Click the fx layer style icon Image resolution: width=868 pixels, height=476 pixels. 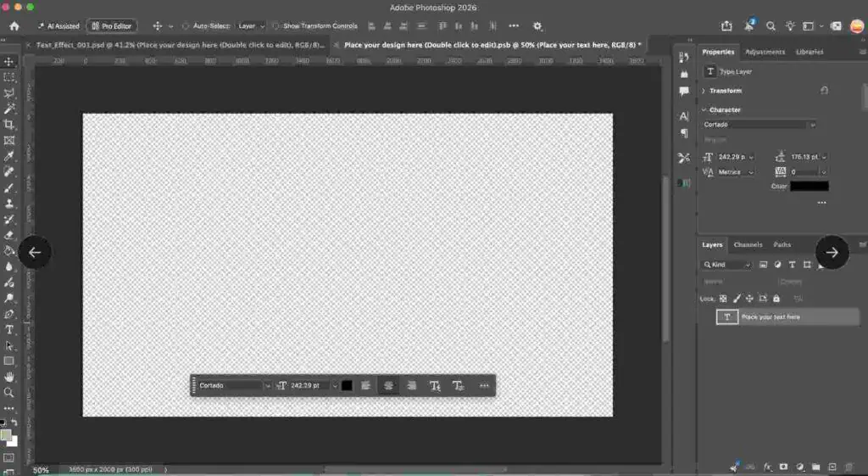tap(768, 468)
